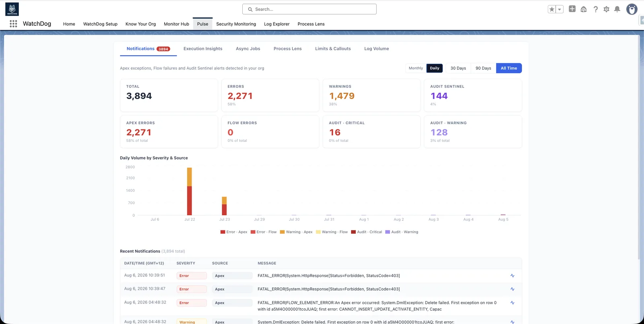Click the Jul 23 chart bar
This screenshot has height=324, width=644.
pyautogui.click(x=224, y=206)
